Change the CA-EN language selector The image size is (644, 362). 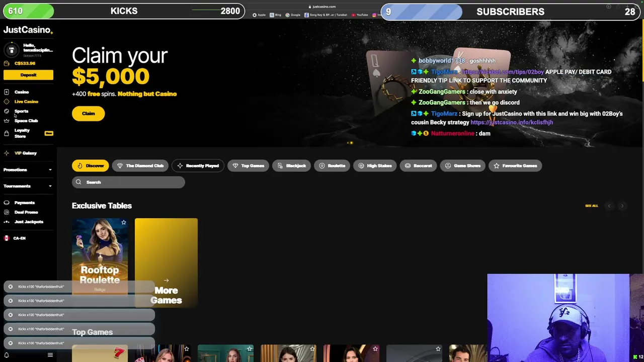[x=15, y=238]
